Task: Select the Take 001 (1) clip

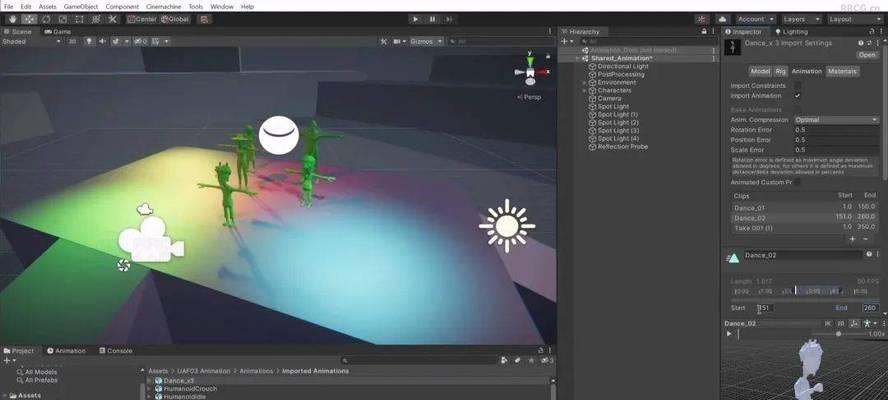Action: [804, 228]
